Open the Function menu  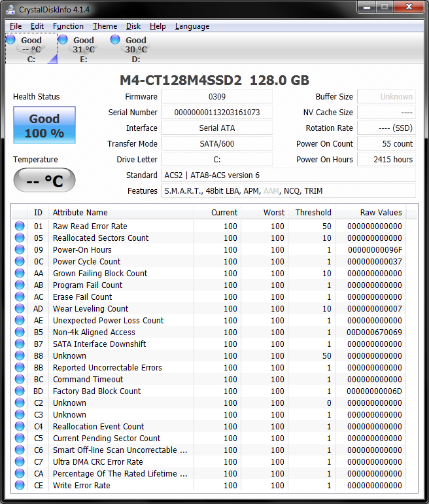coord(68,26)
